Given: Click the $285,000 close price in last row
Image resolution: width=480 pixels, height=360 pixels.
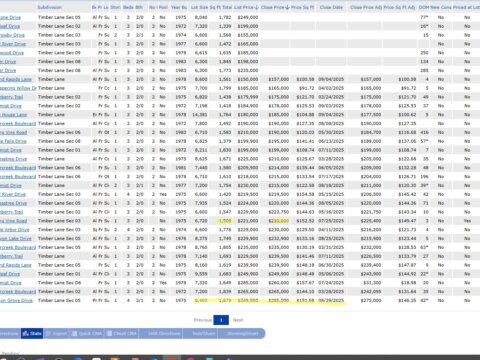Looking at the screenshot, I should click(x=279, y=300).
